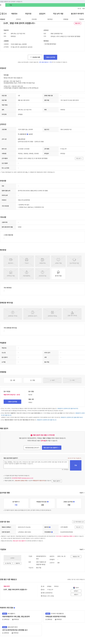This screenshot has width=85, height=644.
Task: Click the top 고용24 입사지원 button
Action: point(51,57)
